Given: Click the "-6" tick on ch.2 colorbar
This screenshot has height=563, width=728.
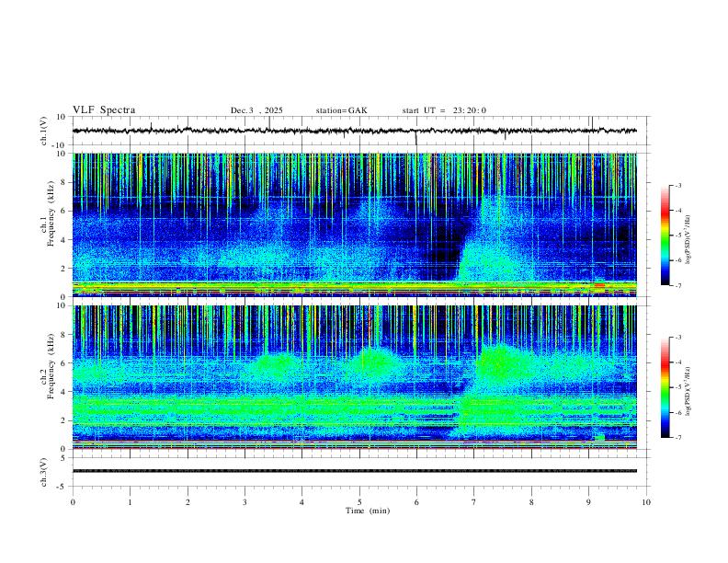Looking at the screenshot, I should tap(678, 412).
